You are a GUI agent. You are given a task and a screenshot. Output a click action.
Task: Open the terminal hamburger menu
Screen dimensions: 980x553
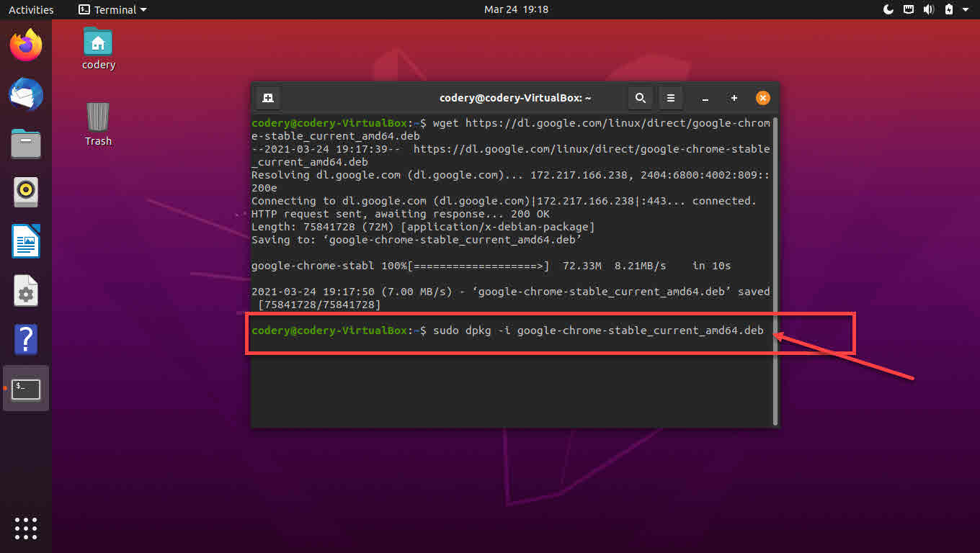pos(670,98)
